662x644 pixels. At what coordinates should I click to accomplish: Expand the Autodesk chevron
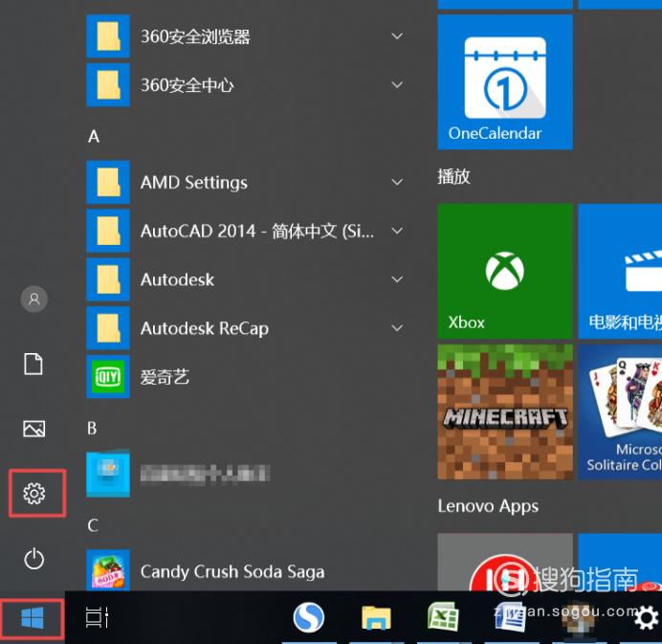tap(397, 279)
